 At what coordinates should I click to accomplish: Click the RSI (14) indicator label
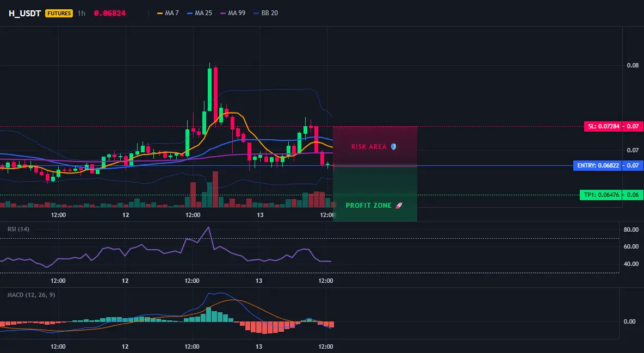[x=18, y=229]
